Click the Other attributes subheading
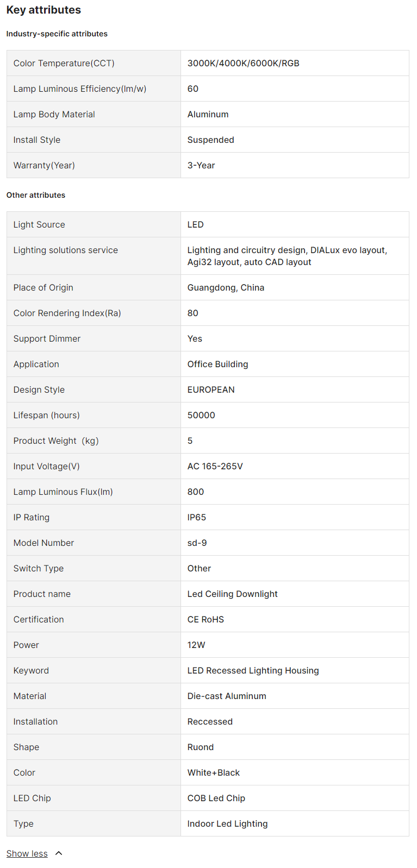 (36, 195)
